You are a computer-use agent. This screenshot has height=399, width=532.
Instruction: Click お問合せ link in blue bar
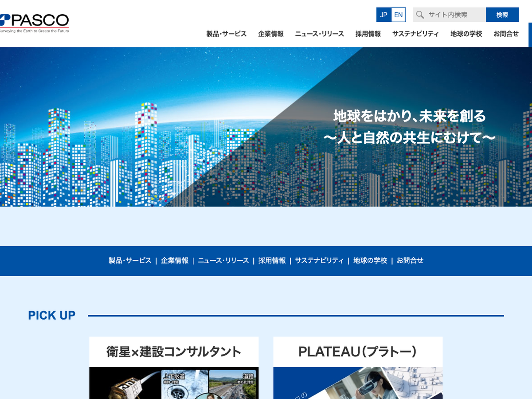click(410, 261)
